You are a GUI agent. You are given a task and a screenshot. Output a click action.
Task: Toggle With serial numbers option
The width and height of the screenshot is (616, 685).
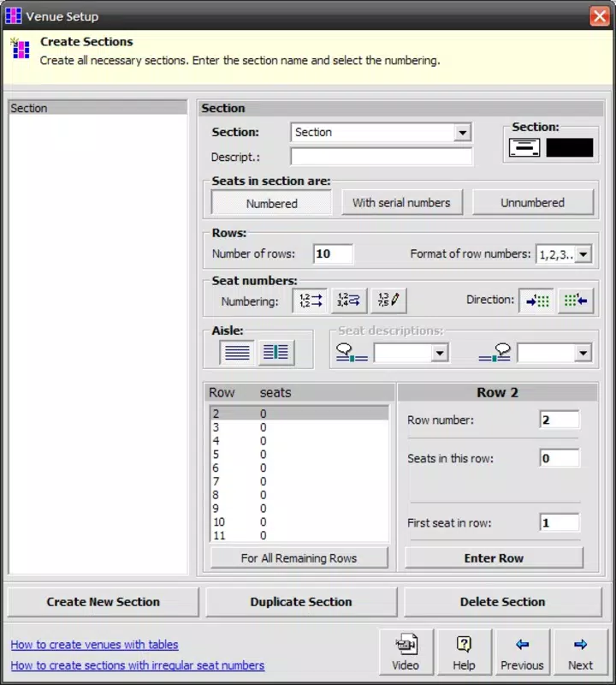pos(401,203)
